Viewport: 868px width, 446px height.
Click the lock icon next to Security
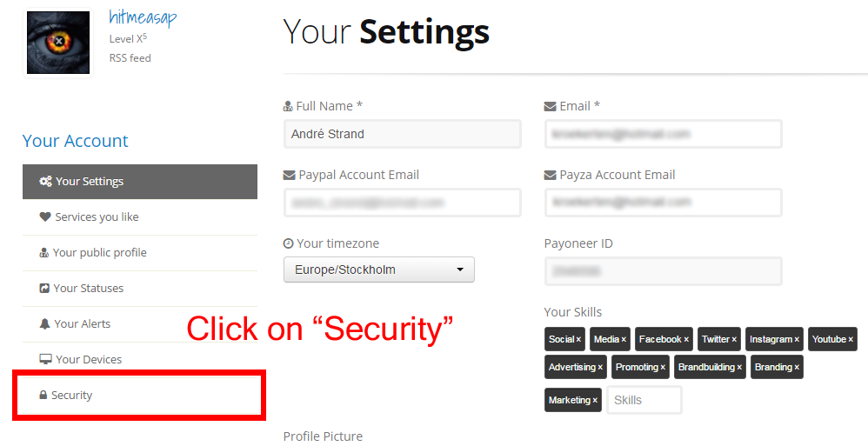click(43, 396)
